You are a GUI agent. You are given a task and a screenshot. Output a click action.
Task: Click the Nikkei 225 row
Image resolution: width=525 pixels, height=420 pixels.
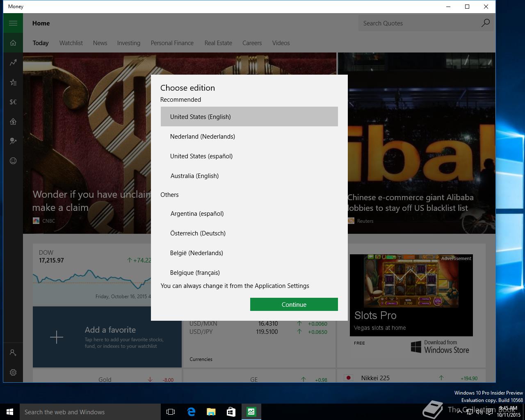click(411, 378)
